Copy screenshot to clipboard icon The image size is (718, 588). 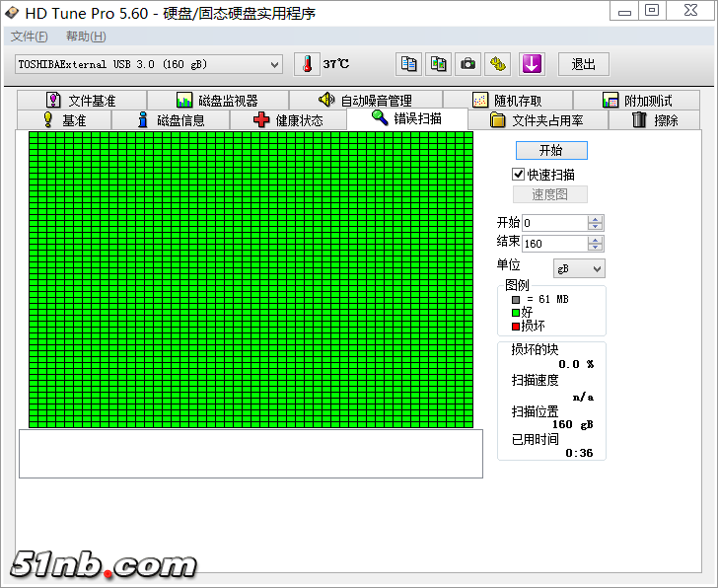point(438,64)
